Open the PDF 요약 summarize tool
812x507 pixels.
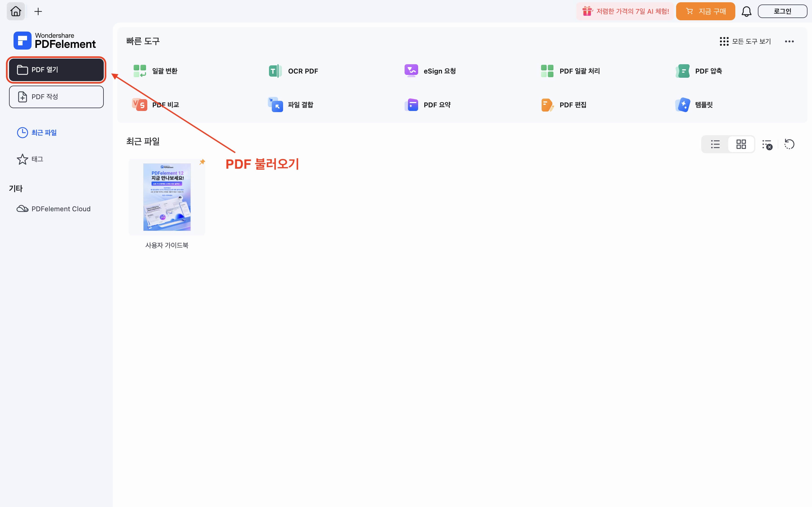(x=428, y=105)
